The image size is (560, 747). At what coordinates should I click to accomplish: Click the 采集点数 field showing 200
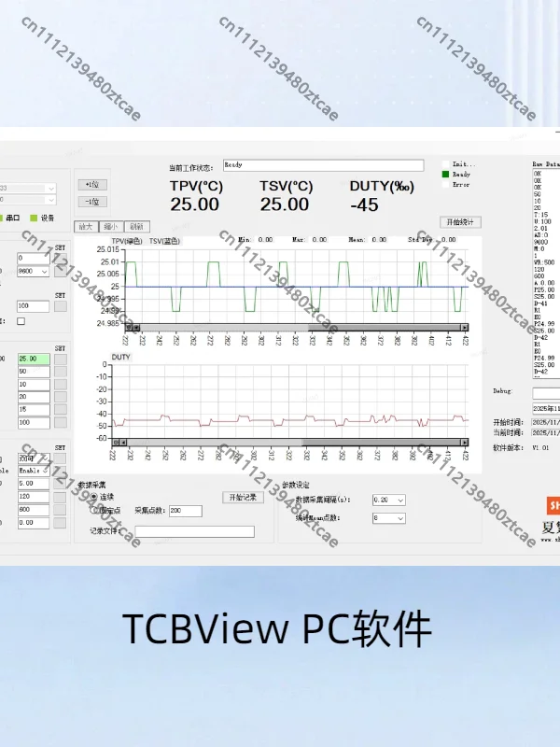click(186, 511)
